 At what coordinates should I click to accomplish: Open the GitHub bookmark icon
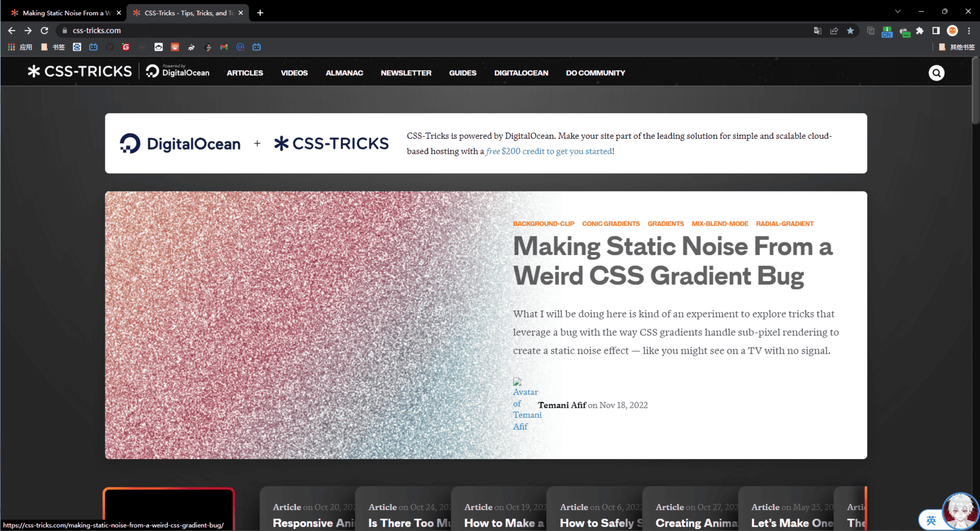click(109, 47)
